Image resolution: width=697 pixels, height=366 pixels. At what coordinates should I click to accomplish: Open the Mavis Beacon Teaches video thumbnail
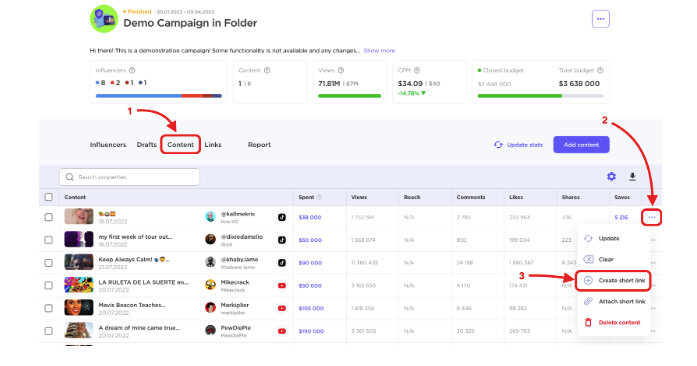click(x=79, y=308)
